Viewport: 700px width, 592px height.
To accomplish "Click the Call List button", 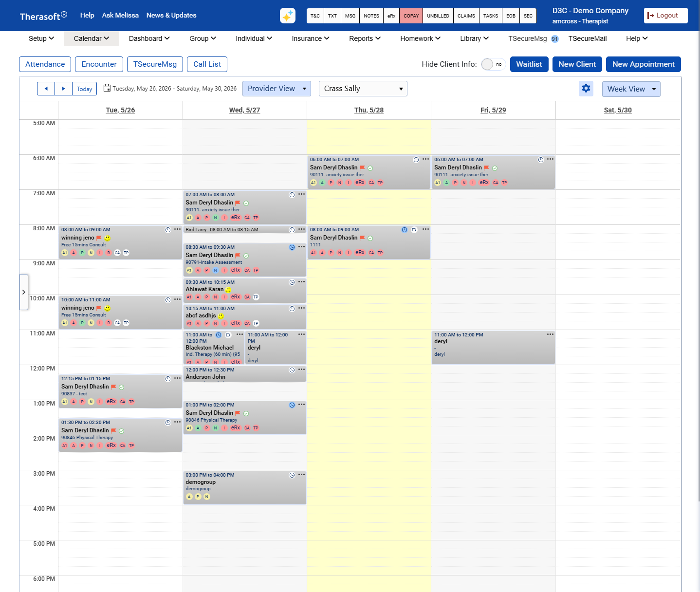I will click(207, 64).
